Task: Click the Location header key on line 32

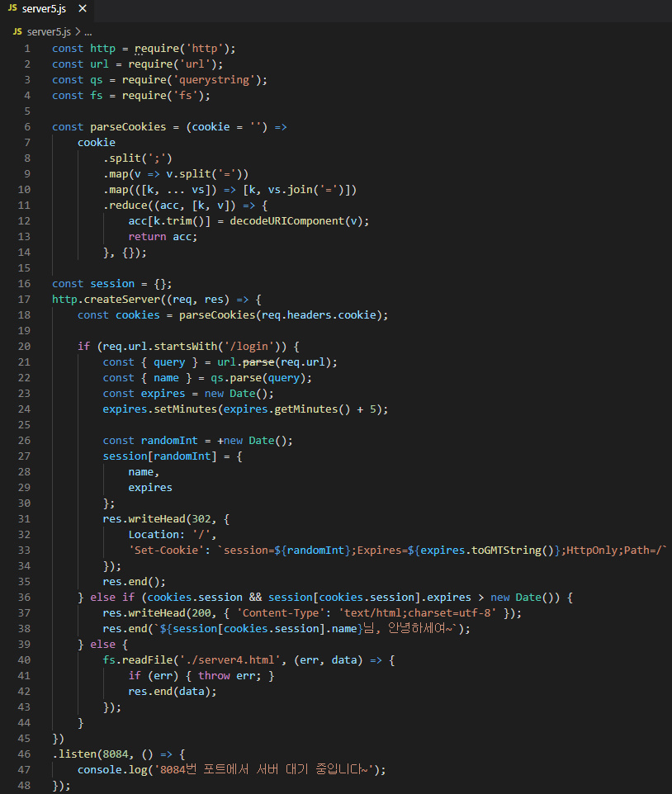Action: [153, 535]
